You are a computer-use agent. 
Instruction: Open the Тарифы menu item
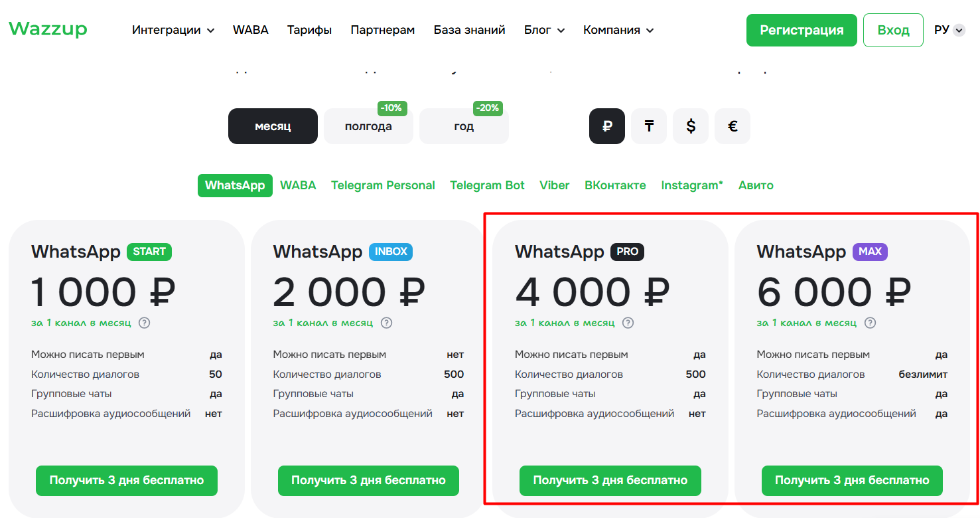pyautogui.click(x=309, y=30)
